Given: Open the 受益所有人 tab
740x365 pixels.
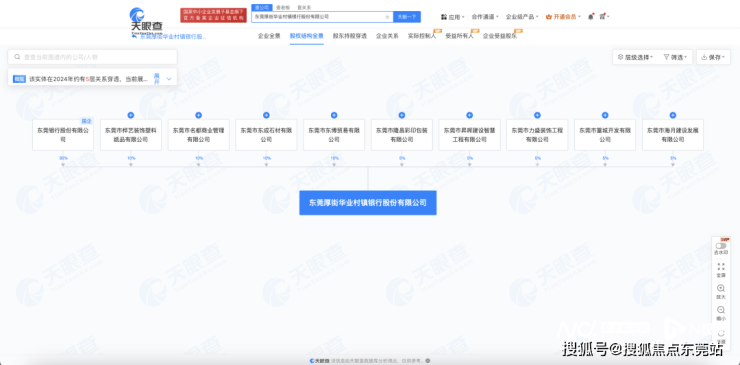Looking at the screenshot, I should click(459, 36).
